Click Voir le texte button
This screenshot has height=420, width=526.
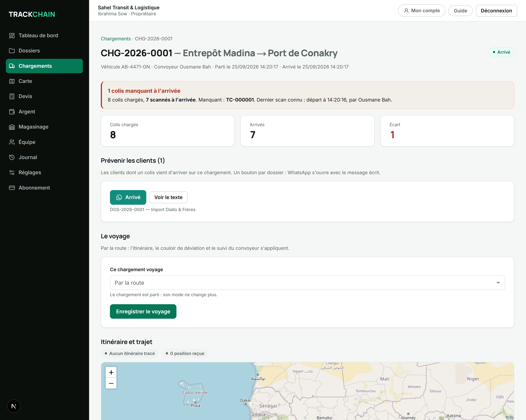click(x=168, y=197)
